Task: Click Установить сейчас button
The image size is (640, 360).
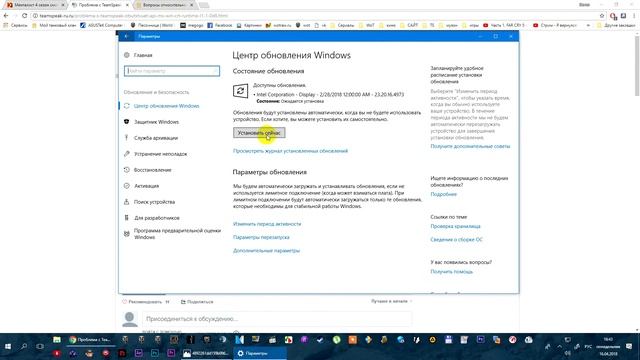Action: click(x=259, y=133)
